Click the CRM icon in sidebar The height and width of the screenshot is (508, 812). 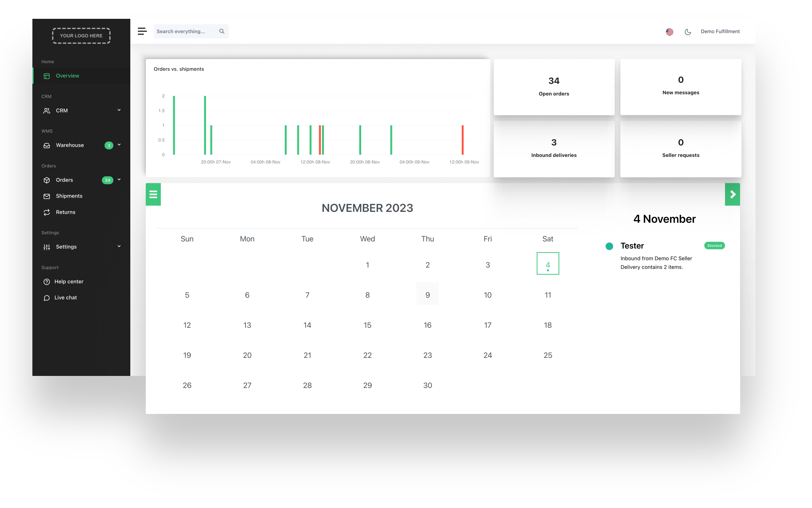point(47,110)
